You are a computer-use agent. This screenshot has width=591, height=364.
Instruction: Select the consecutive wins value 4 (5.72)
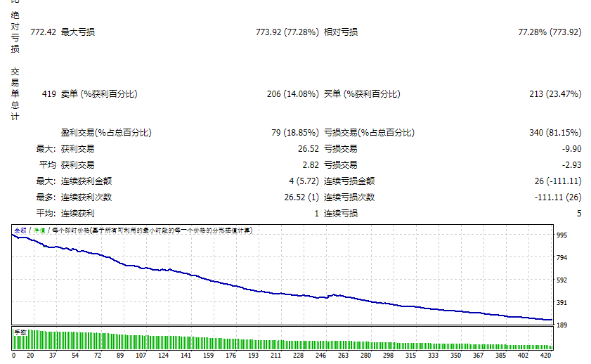[x=304, y=181]
